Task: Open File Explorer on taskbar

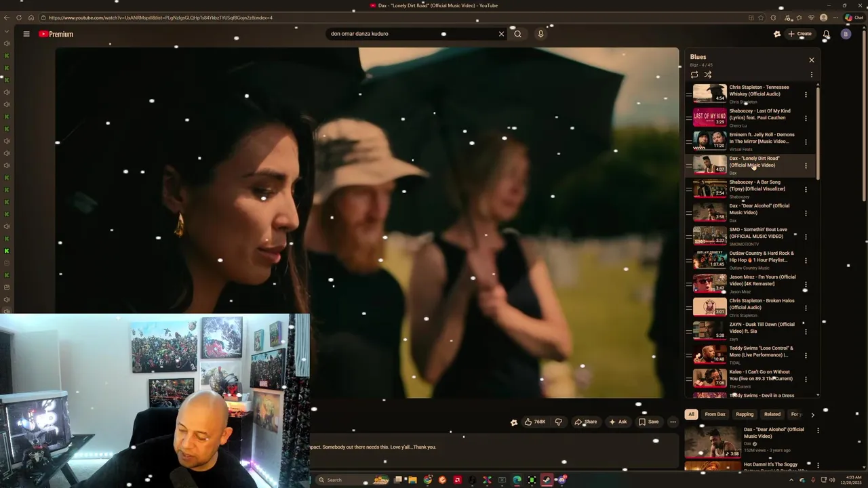Action: coord(412,480)
